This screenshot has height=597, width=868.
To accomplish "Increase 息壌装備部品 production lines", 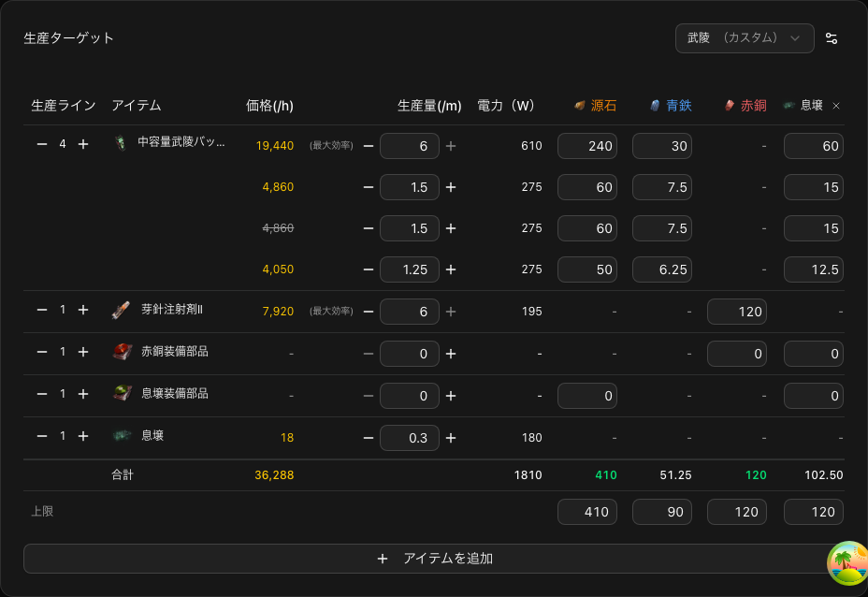I will tap(83, 394).
